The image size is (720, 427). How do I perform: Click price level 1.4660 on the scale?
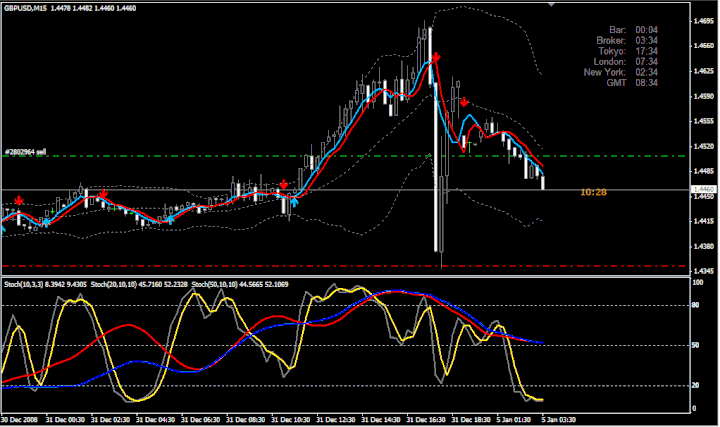coord(704,46)
